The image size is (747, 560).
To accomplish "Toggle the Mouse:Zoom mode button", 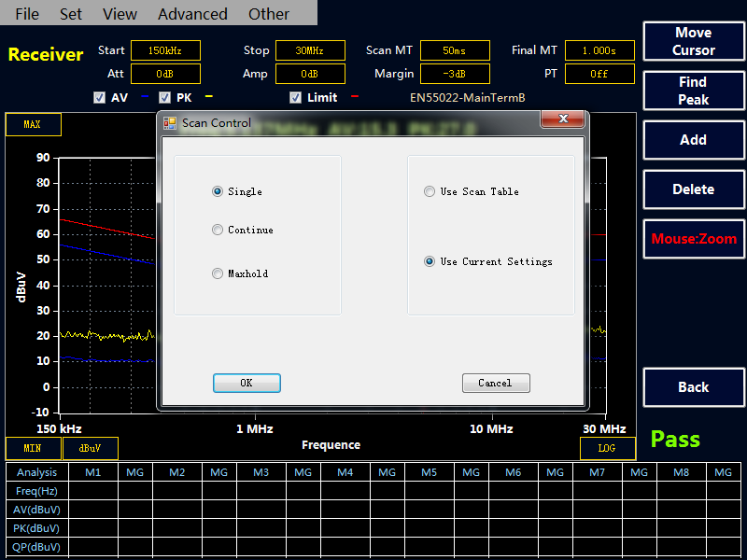I will click(693, 239).
